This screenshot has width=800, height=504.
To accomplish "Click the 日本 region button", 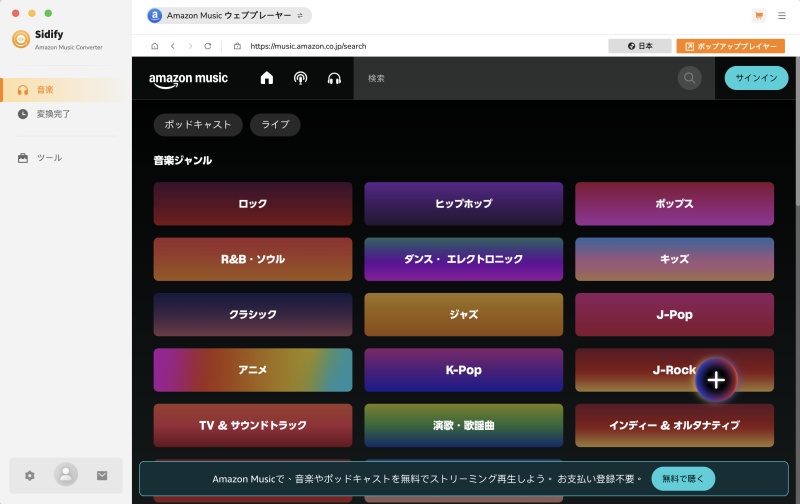I will (x=640, y=46).
